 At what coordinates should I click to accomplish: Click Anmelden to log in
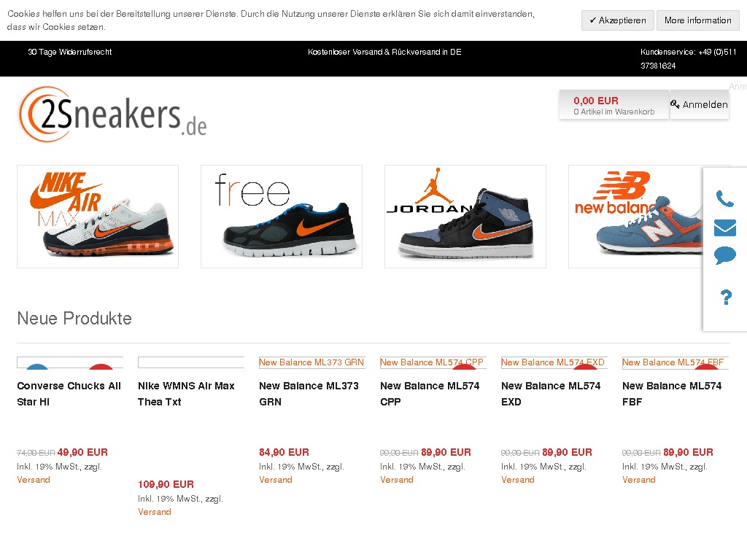[x=705, y=104]
